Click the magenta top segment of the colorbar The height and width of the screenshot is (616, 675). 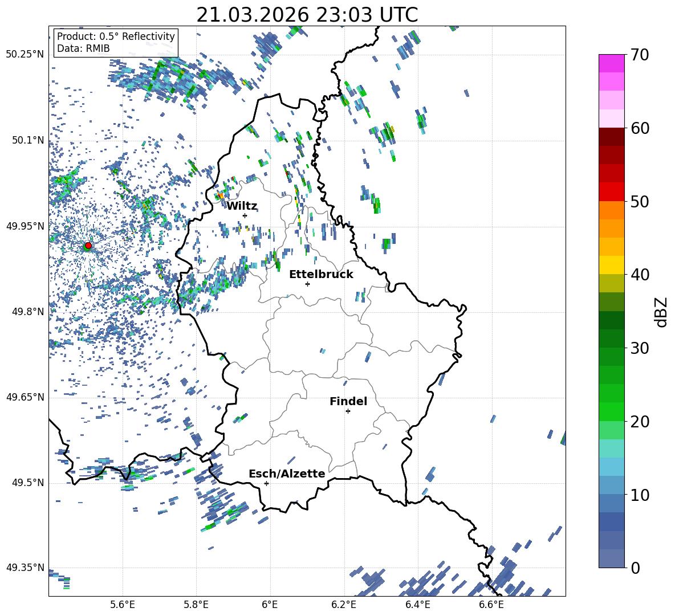(x=612, y=63)
